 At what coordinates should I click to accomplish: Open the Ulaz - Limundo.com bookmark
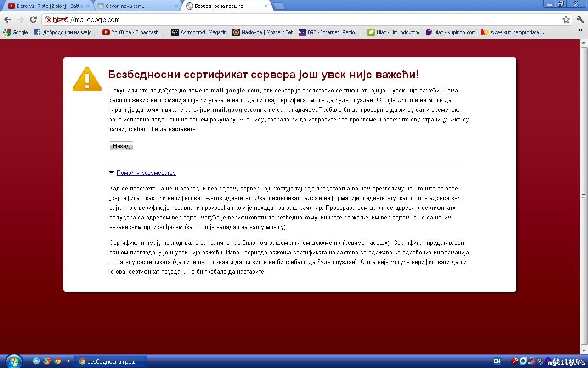tap(394, 32)
